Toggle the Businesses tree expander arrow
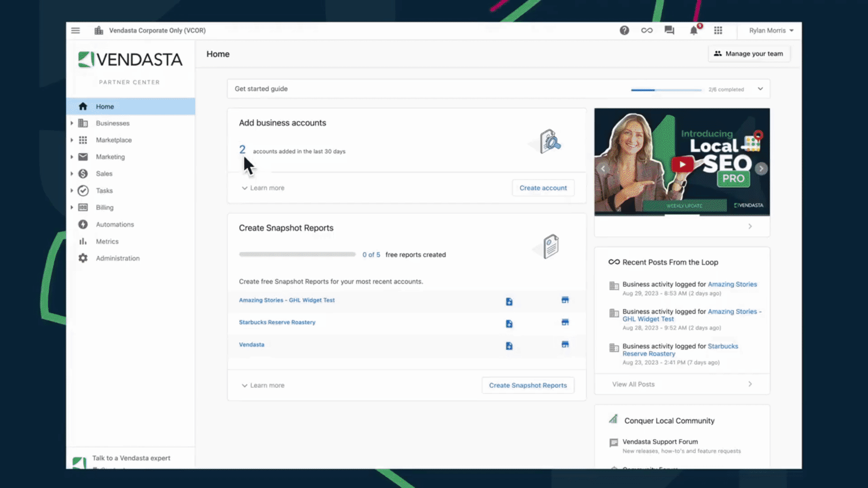The height and width of the screenshot is (488, 868). (72, 123)
